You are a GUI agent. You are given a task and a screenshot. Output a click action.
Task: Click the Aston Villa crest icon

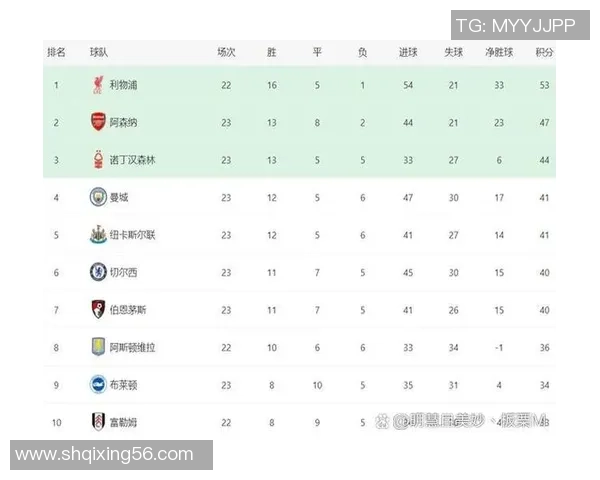97,347
